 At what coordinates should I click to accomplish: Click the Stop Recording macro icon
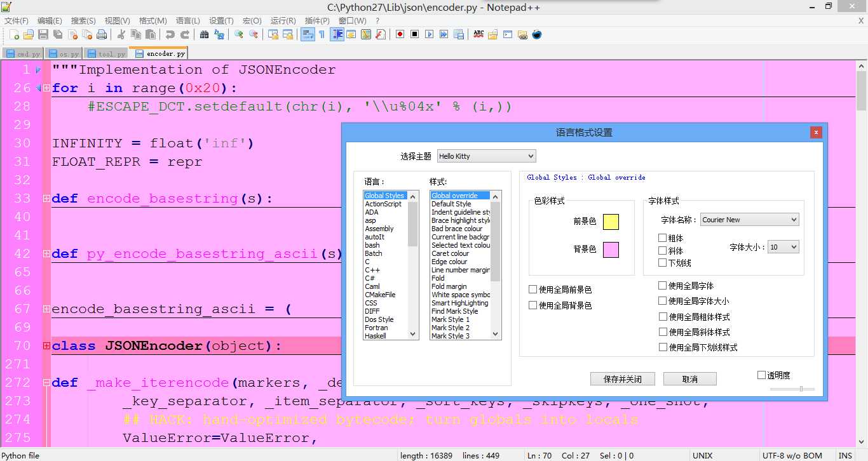414,35
